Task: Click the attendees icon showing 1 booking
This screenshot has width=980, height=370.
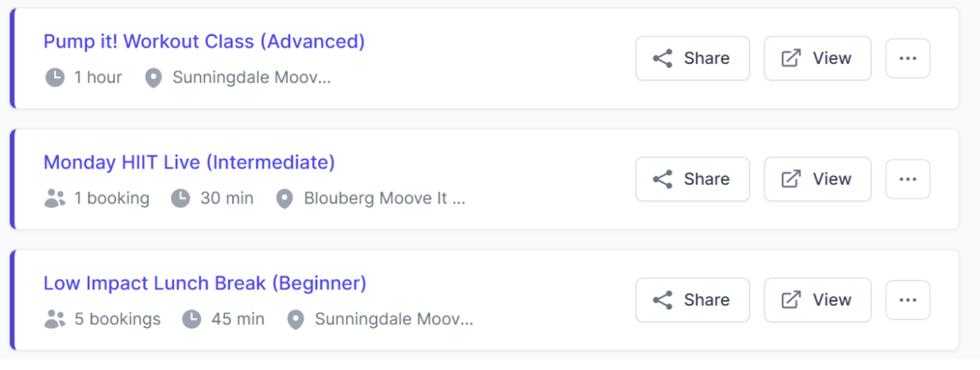Action: tap(54, 198)
